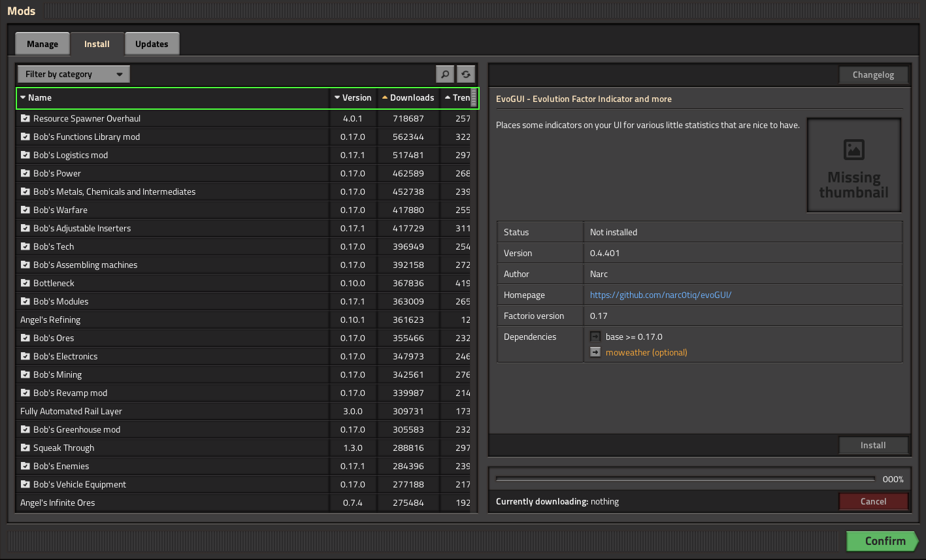926x560 pixels.
Task: Click icon beside Bob's Metals, Chemicals and Intermediates
Action: click(25, 191)
